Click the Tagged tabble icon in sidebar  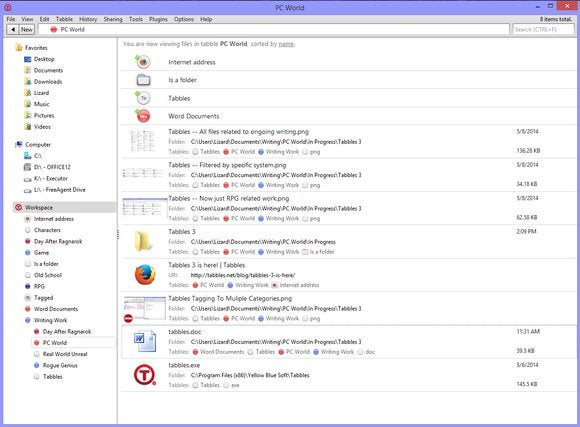tap(27, 297)
